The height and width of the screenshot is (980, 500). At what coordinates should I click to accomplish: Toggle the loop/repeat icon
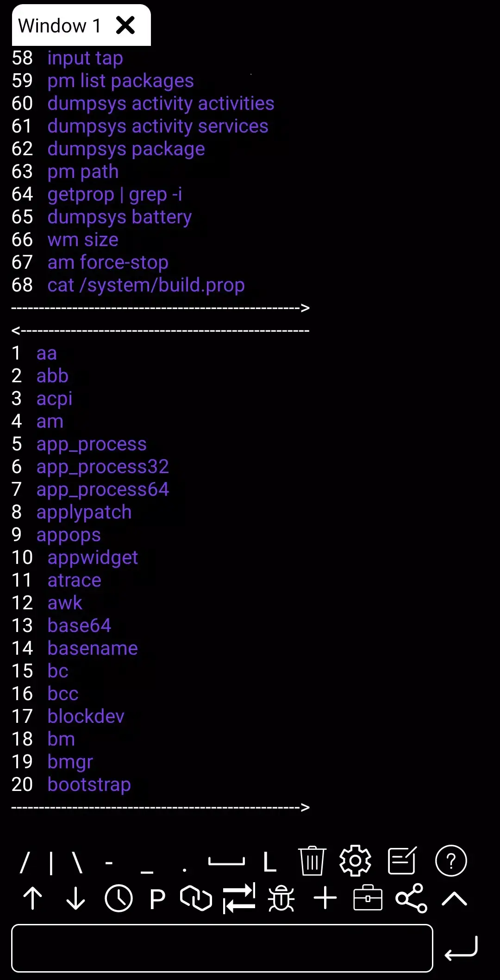196,898
